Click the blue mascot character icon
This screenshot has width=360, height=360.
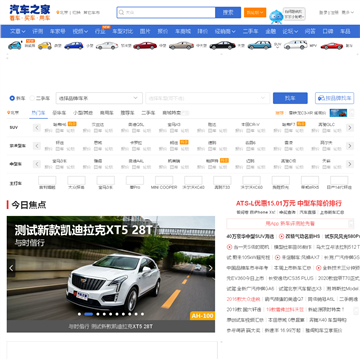point(276,16)
